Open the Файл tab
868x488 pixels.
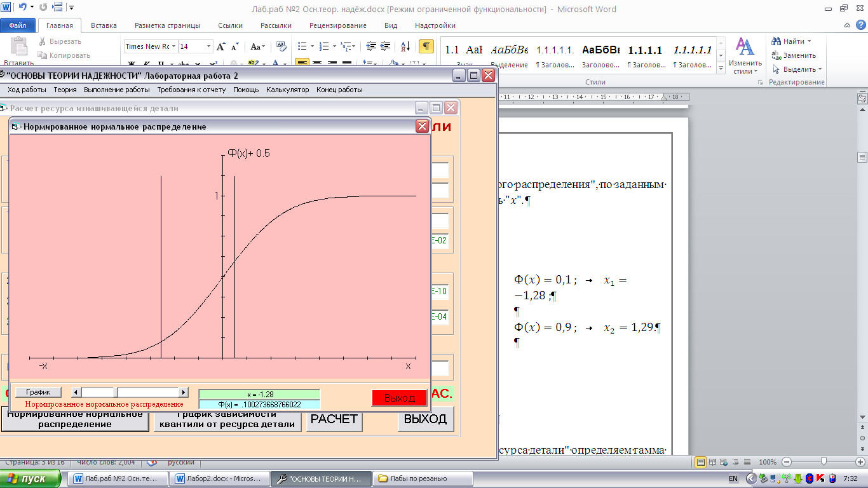click(x=18, y=25)
